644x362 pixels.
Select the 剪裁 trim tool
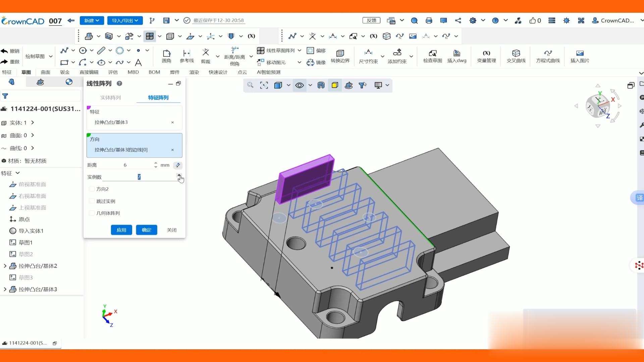coord(206,56)
